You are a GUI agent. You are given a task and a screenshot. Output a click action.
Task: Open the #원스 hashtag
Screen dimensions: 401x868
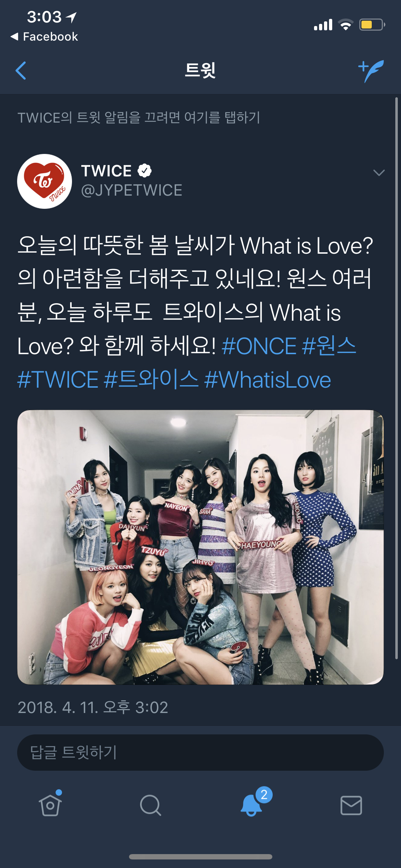point(329,346)
